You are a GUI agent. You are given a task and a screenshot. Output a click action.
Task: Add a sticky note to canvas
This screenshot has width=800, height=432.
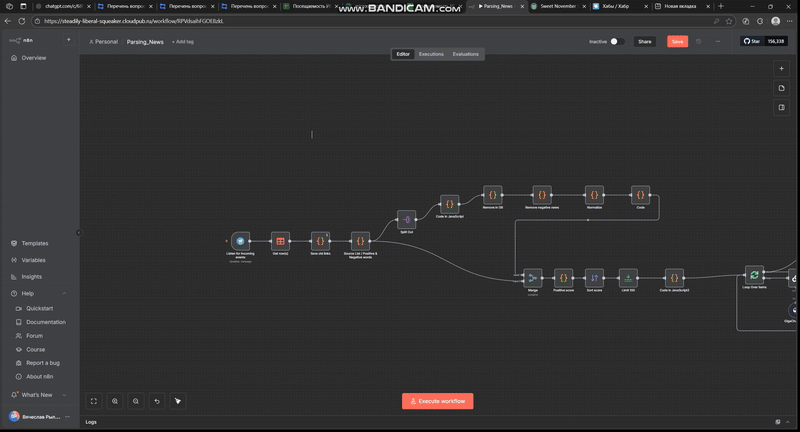[x=781, y=88]
